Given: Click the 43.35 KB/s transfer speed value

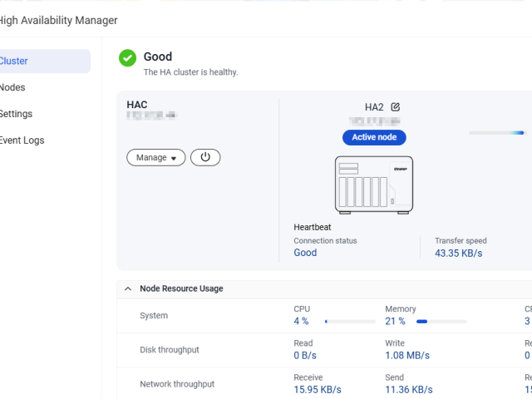Looking at the screenshot, I should [x=458, y=254].
